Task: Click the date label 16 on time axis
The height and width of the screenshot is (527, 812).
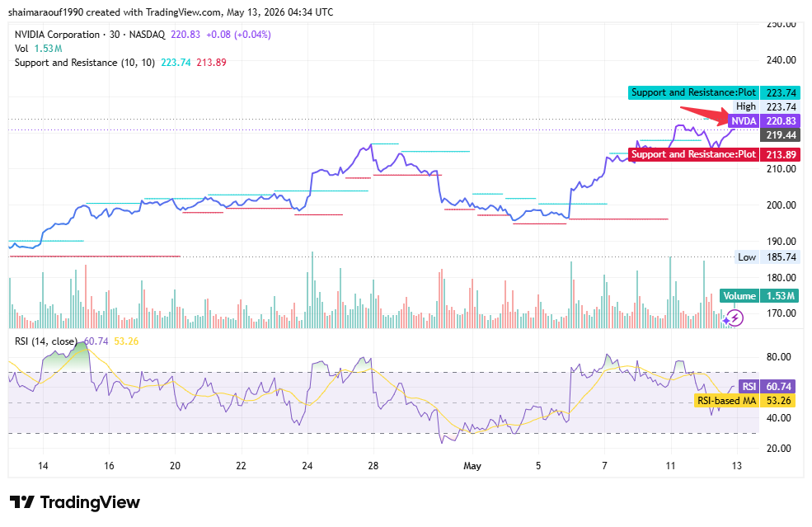Action: tap(109, 466)
